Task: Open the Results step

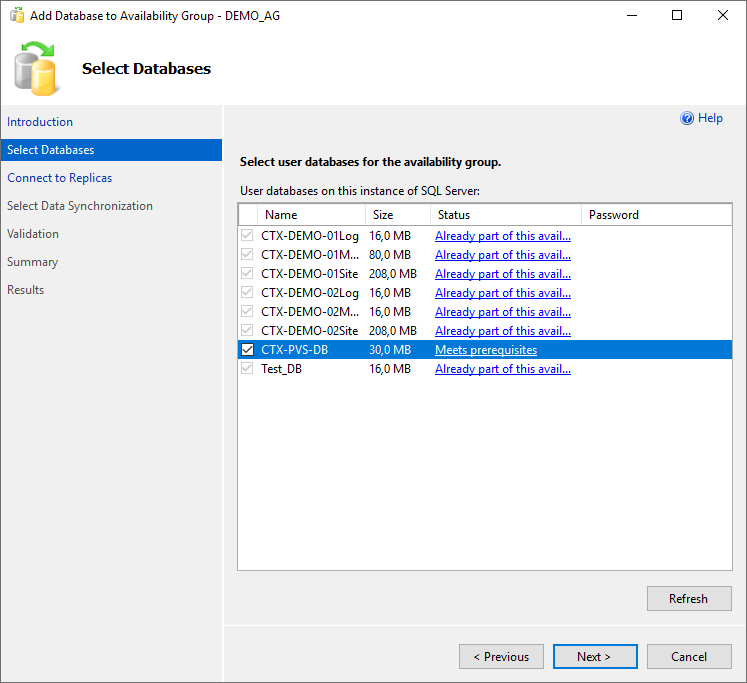Action: [x=26, y=290]
